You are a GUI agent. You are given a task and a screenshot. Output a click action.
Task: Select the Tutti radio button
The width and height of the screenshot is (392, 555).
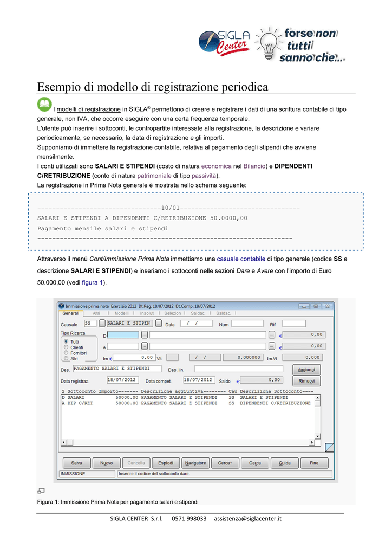coord(66,341)
